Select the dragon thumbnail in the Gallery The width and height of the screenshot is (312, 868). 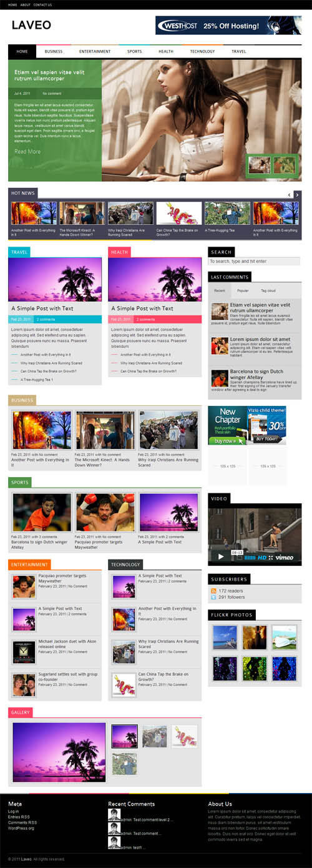pos(185,737)
